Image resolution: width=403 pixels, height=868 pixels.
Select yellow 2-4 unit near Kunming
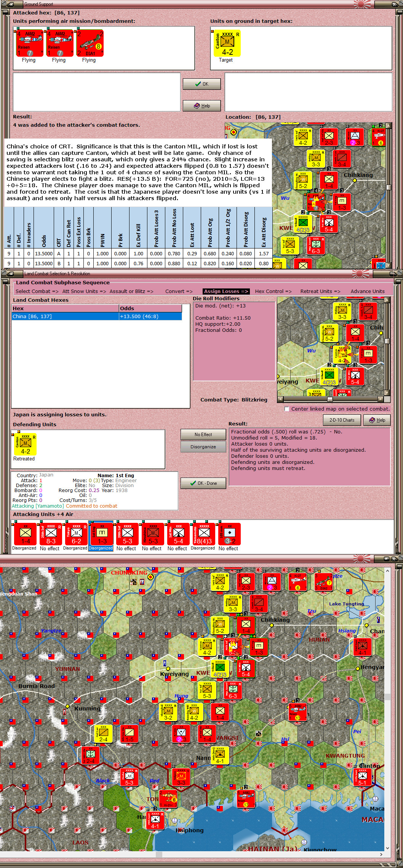tap(103, 734)
